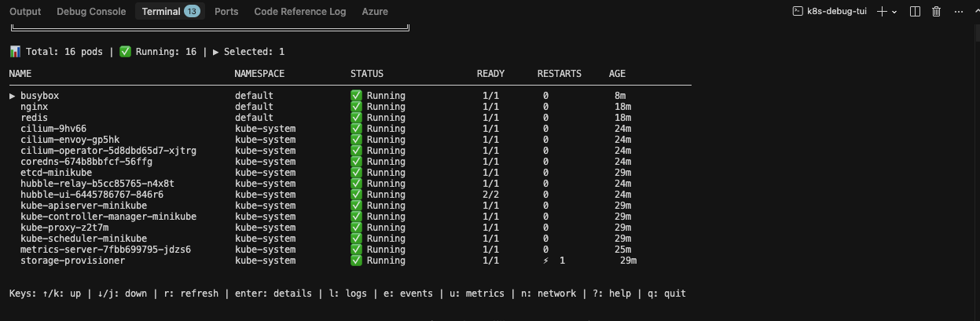
Task: Select the hubble-relay-b5cc85765-n4x8t pod name
Action: tap(97, 184)
